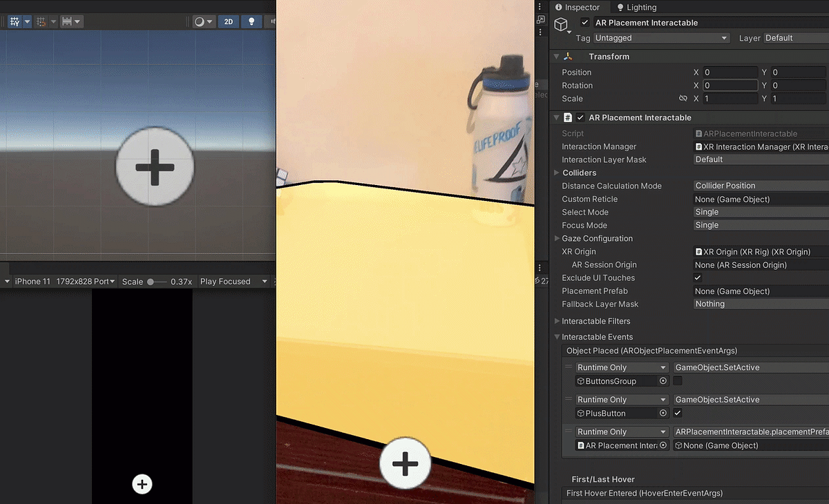Click the Transform component icon
The width and height of the screenshot is (829, 504).
pyautogui.click(x=569, y=56)
